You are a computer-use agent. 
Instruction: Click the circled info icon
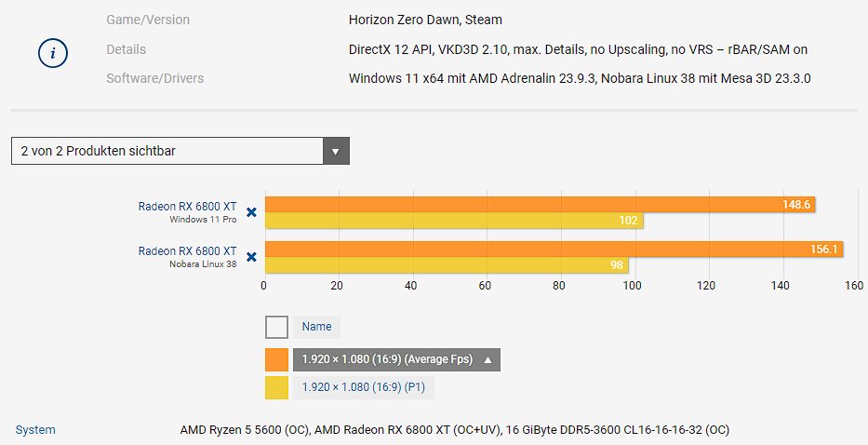tap(53, 53)
